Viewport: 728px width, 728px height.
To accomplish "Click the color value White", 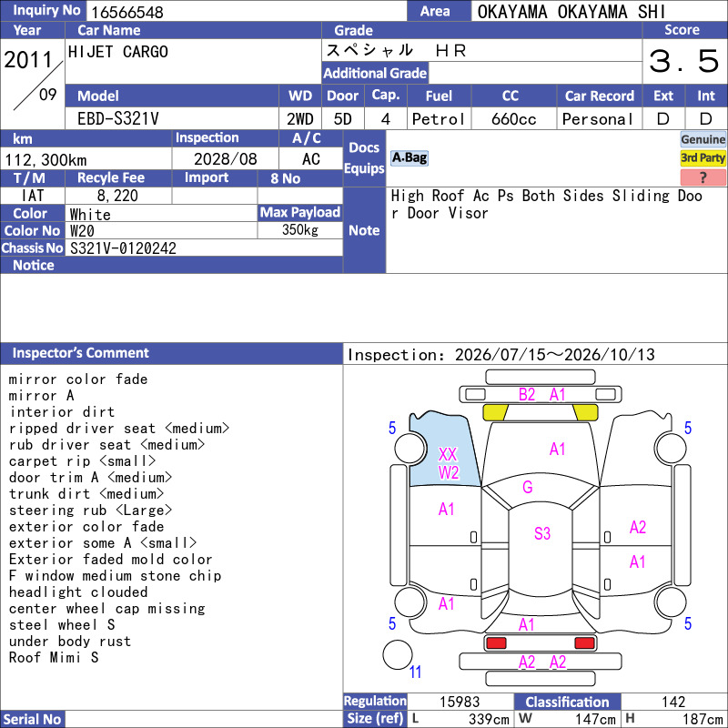I will pos(90,214).
